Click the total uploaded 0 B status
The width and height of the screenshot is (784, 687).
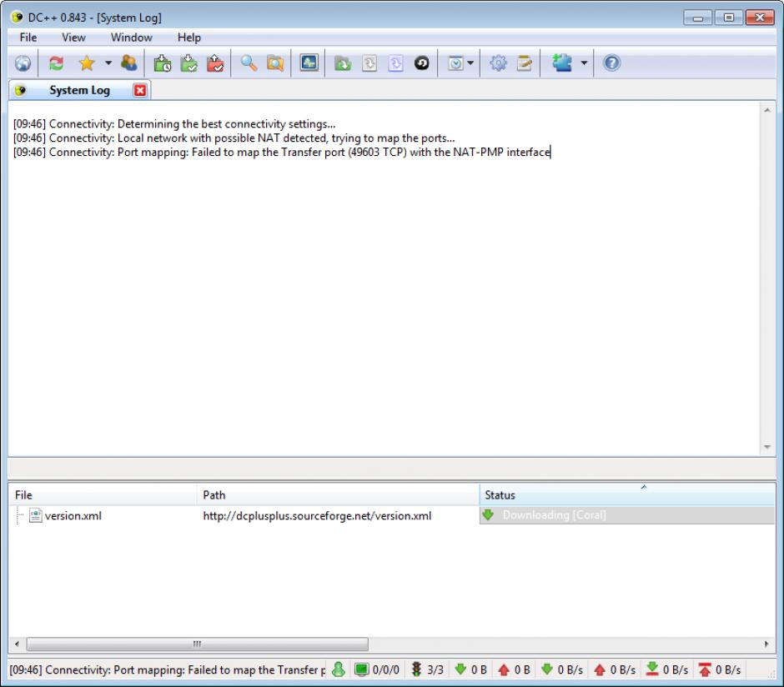point(515,669)
